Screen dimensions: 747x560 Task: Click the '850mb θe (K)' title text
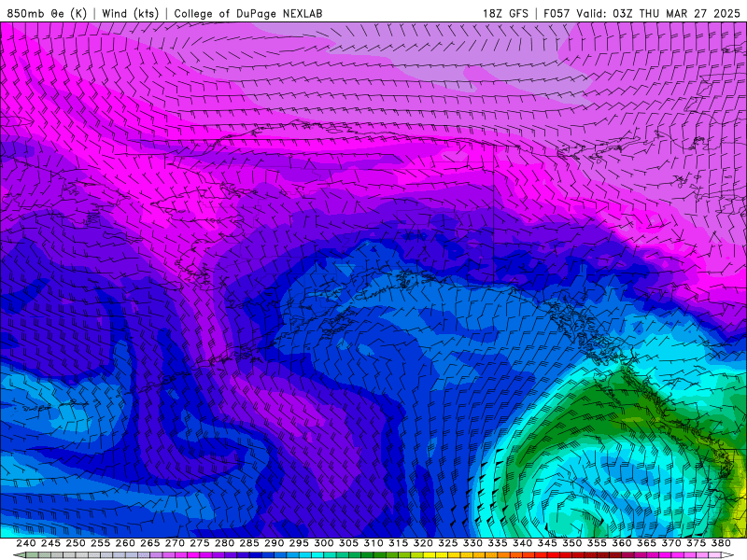tap(47, 13)
